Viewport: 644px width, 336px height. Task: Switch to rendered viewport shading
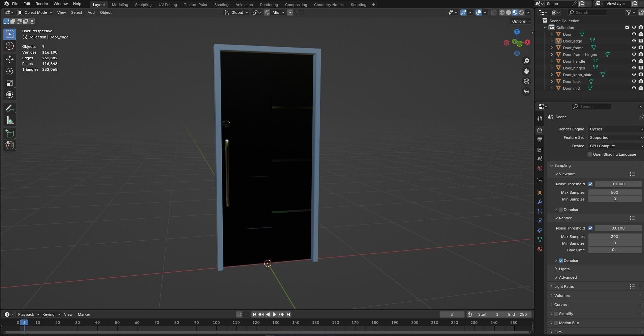pyautogui.click(x=521, y=12)
